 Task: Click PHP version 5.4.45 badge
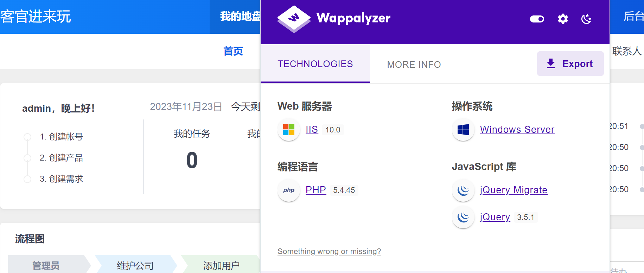[344, 190]
